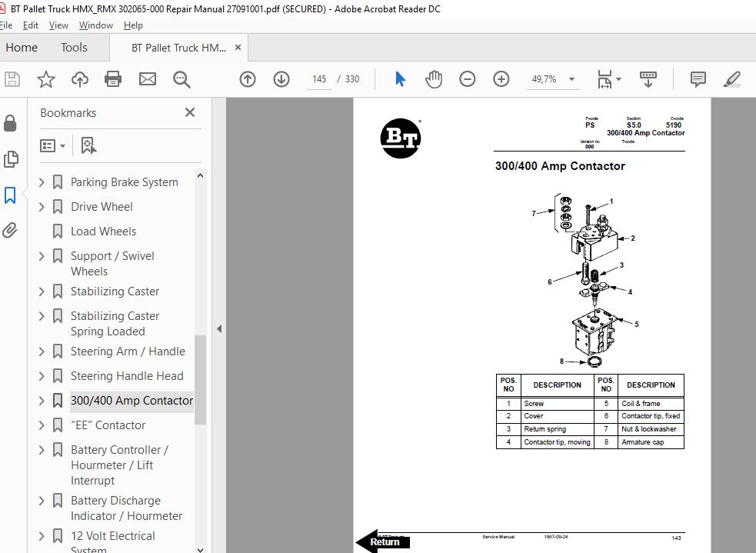Expand Stabilizing Caster bookmark arrow

click(42, 291)
